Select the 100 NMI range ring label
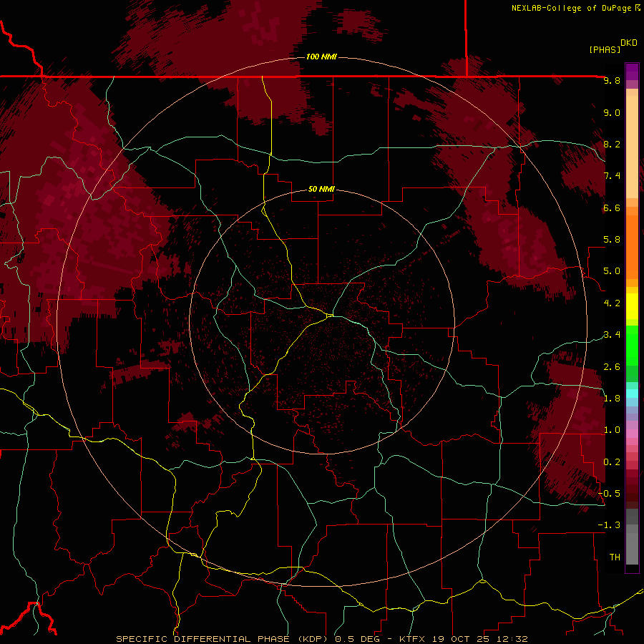Image resolution: width=644 pixels, height=644 pixels. (x=321, y=57)
